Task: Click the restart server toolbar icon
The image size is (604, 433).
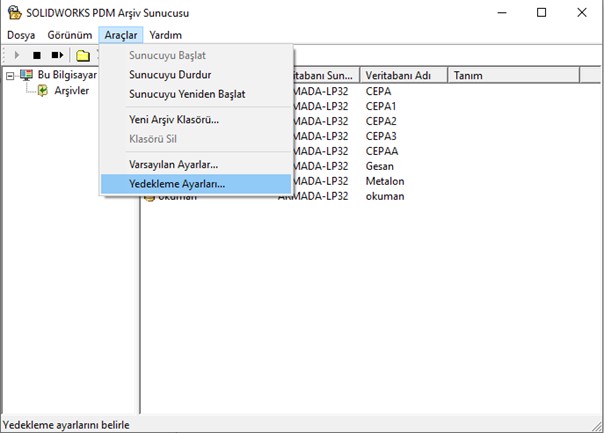Action: pyautogui.click(x=57, y=55)
